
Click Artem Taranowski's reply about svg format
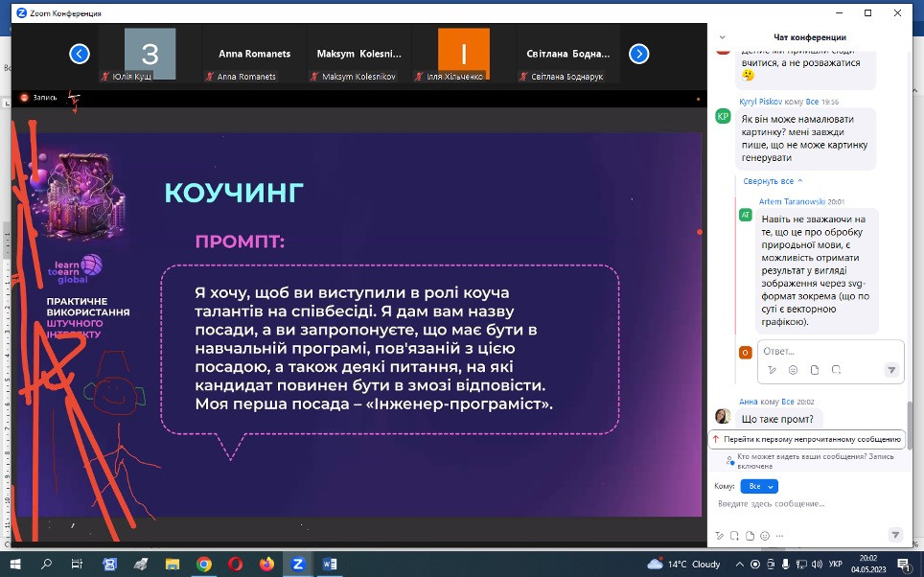(x=817, y=270)
